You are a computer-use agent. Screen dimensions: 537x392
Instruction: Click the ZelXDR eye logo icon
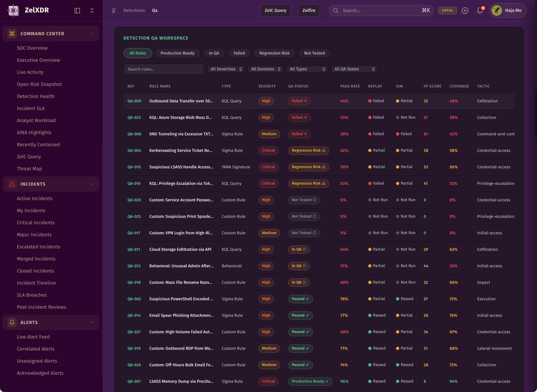pyautogui.click(x=13, y=10)
